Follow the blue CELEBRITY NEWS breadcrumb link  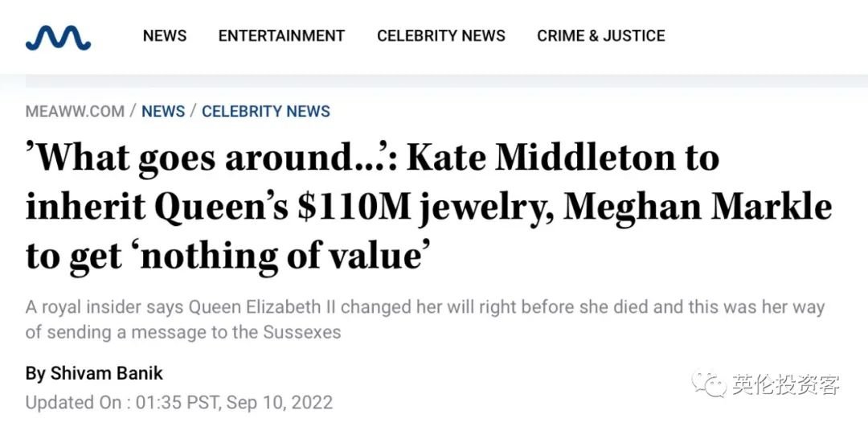(266, 111)
